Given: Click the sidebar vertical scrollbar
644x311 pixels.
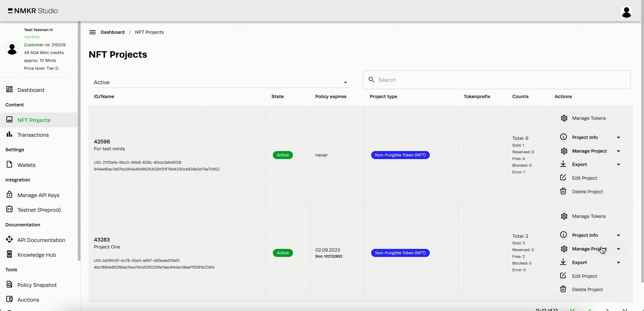Looking at the screenshot, I should [x=79, y=140].
